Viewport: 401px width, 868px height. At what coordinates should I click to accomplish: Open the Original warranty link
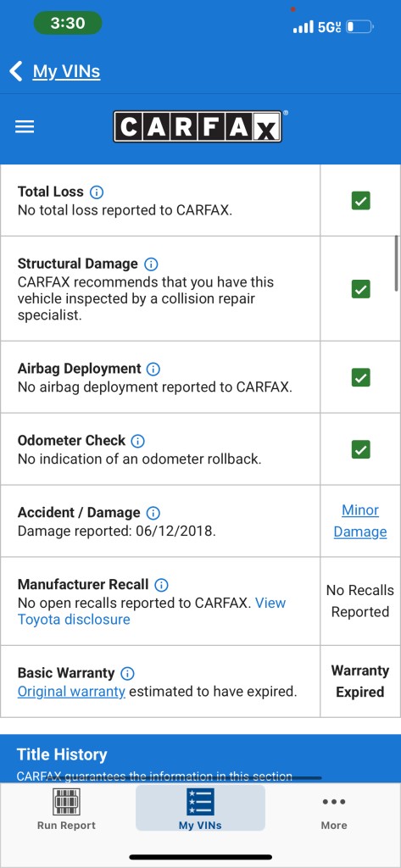click(71, 692)
